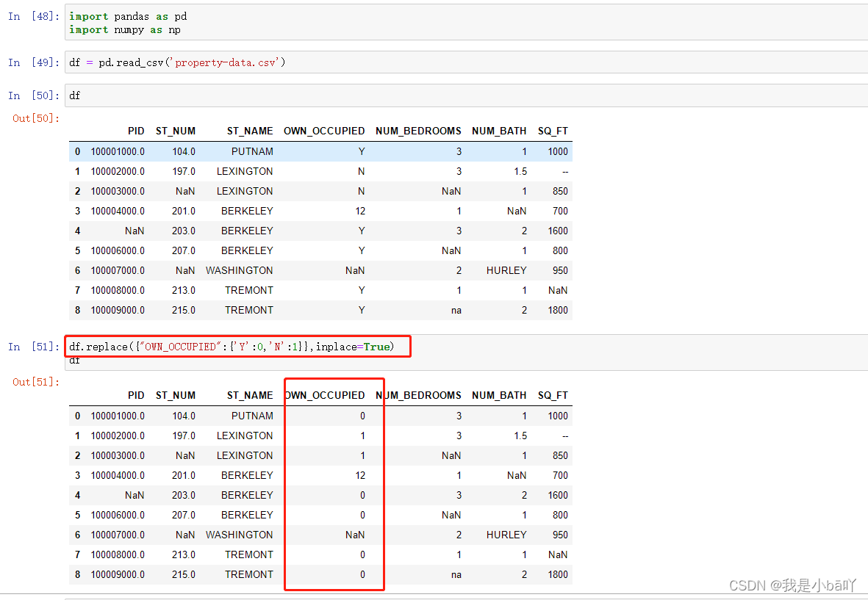868x600 pixels.
Task: Click HURLEY in the Out[51] table
Action: point(506,535)
